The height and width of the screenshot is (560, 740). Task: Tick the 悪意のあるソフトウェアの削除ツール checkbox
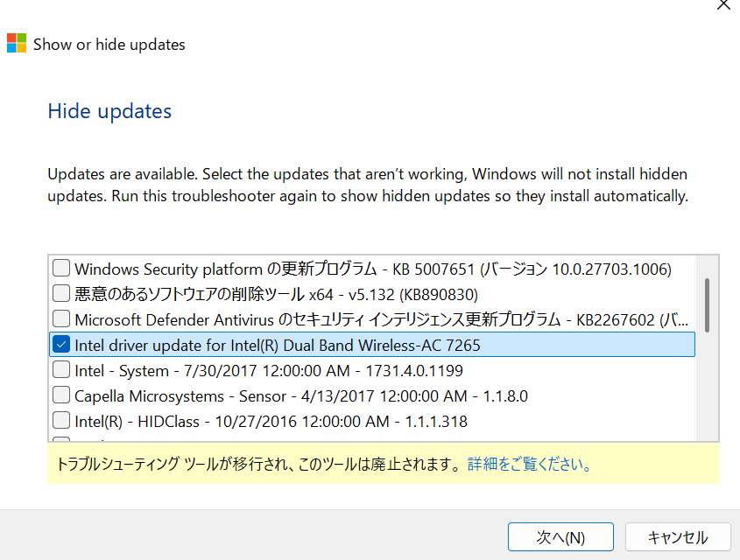pos(61,293)
